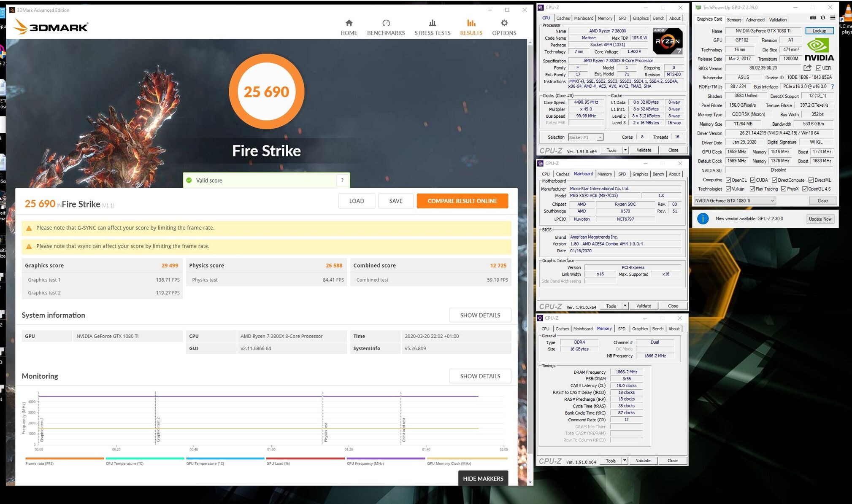Click the Lookup button in GPU-Z
The image size is (852, 504).
point(819,31)
